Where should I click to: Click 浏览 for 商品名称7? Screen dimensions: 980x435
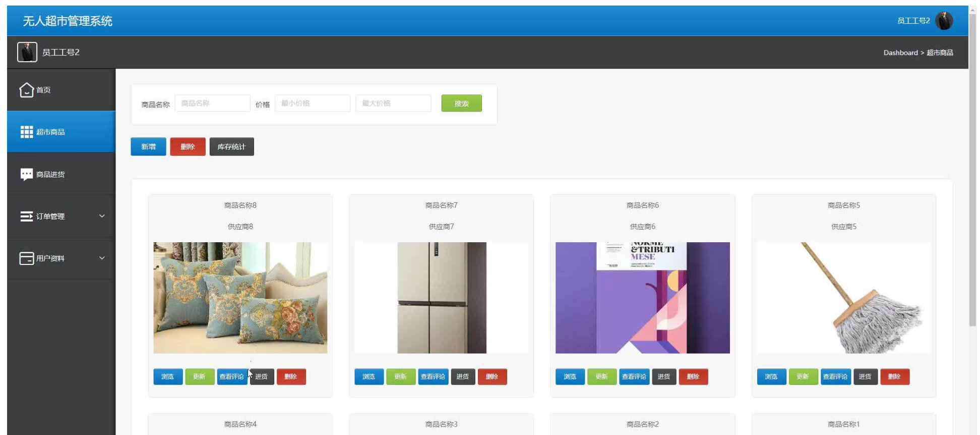[x=369, y=376]
